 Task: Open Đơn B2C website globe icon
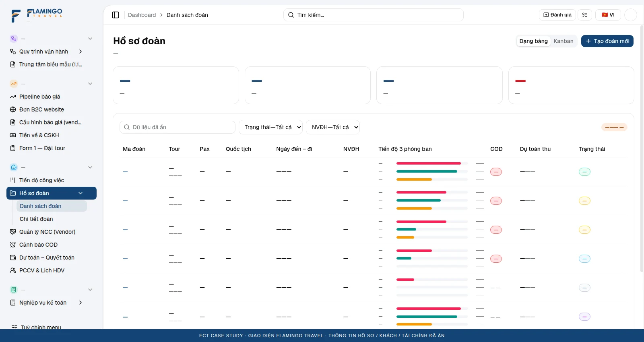click(x=13, y=109)
